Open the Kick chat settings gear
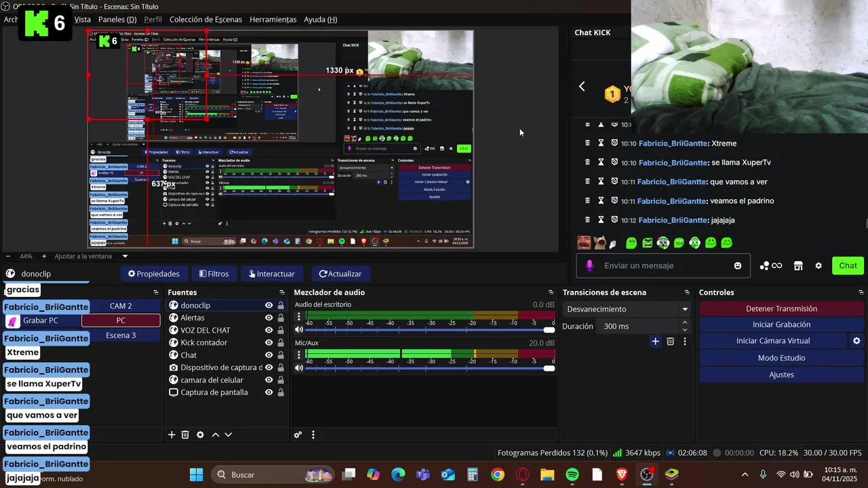This screenshot has height=488, width=868. [x=818, y=266]
